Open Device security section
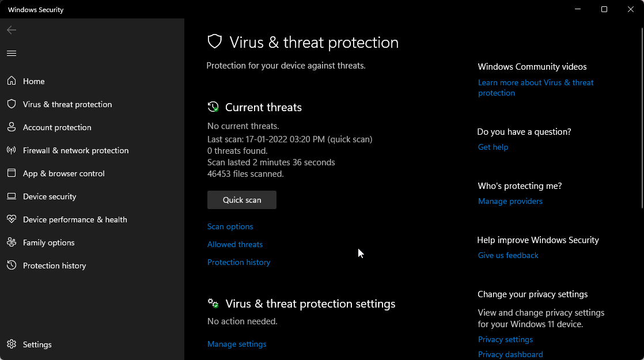 [49, 196]
